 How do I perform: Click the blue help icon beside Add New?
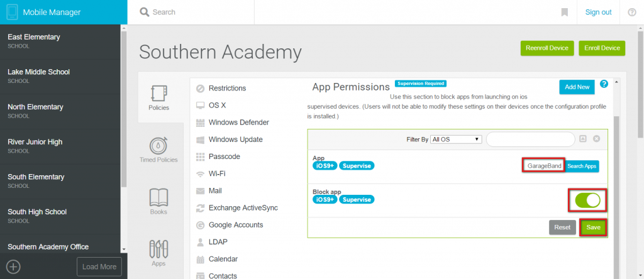604,84
